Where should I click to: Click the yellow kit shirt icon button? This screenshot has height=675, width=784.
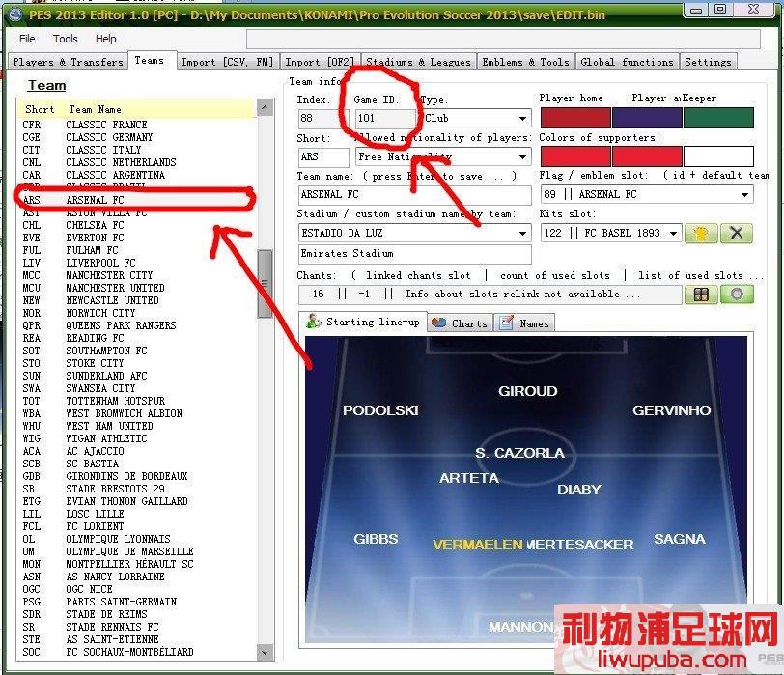701,234
